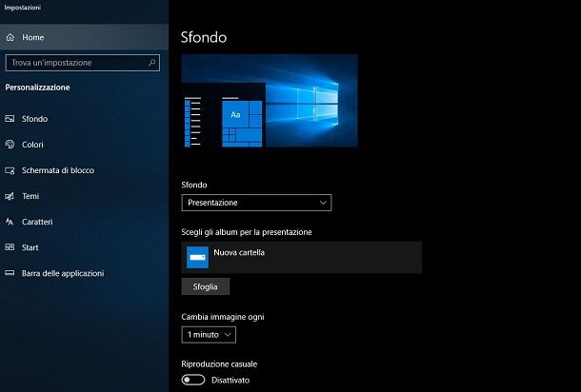Screen dimensions: 581x392
Task: Click the Nuova cartella blue drive icon
Action: click(197, 257)
